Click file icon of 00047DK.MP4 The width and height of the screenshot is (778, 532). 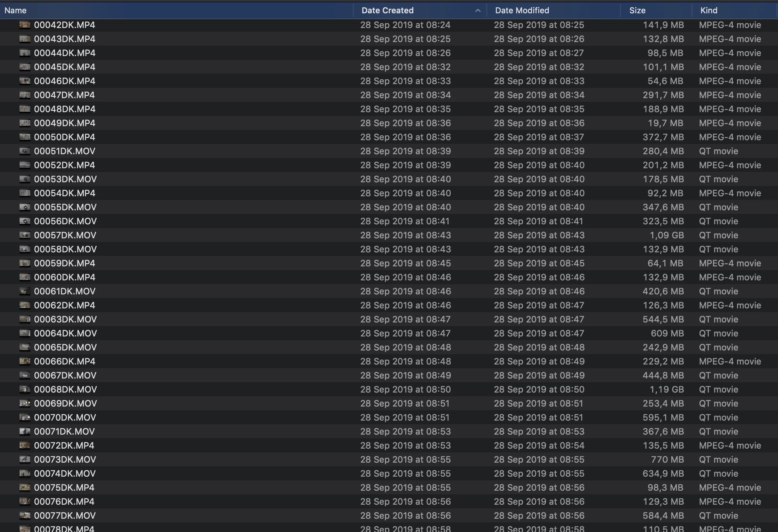pyautogui.click(x=25, y=95)
